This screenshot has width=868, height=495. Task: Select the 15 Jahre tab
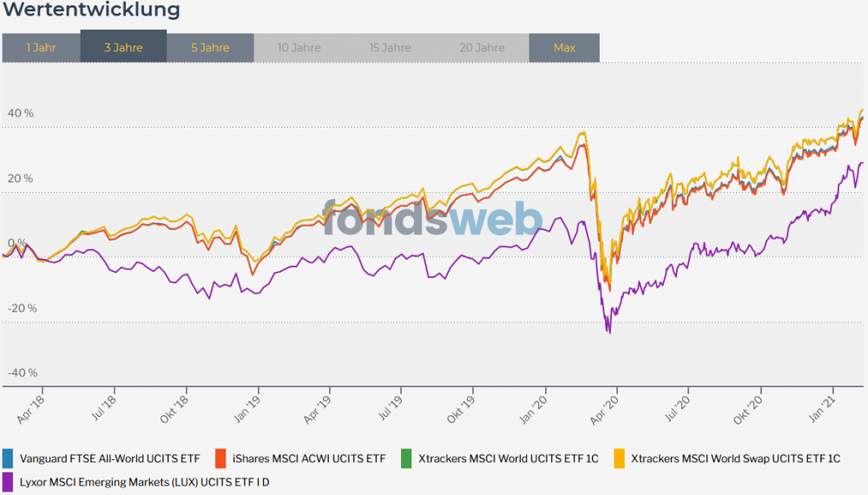pyautogui.click(x=390, y=48)
